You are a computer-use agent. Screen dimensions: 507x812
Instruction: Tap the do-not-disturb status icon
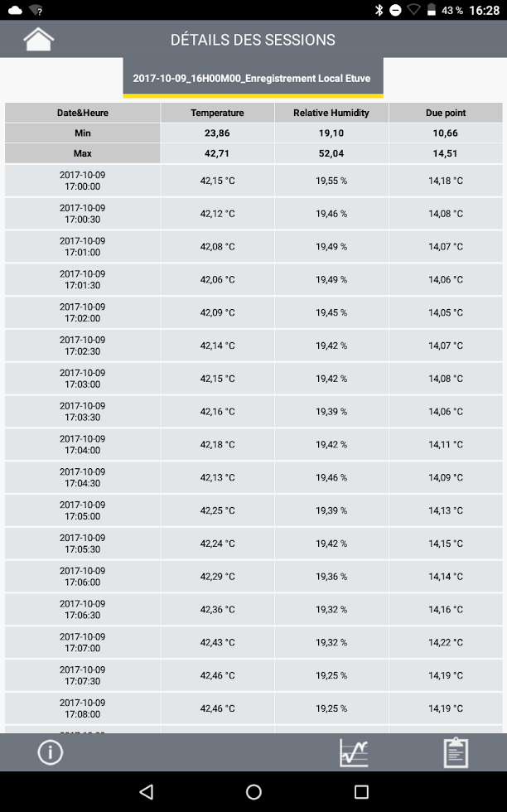tap(395, 10)
